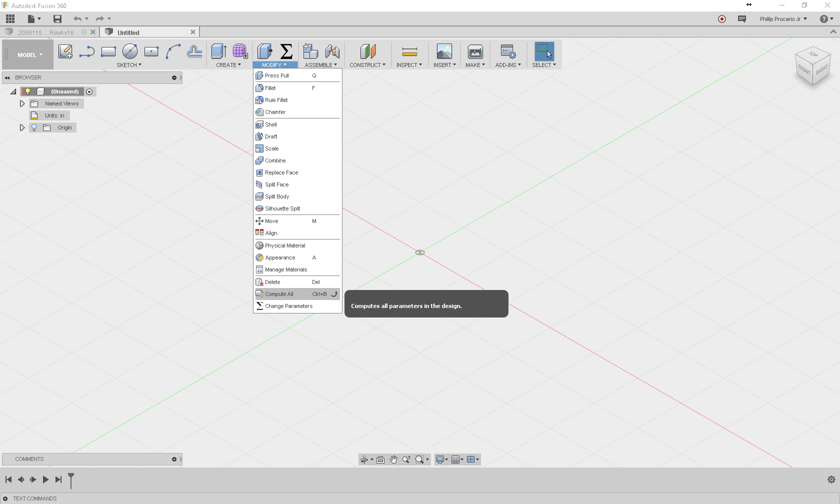Viewport: 840px width, 504px height.
Task: Click the Create Sketch tool icon
Action: click(x=65, y=51)
